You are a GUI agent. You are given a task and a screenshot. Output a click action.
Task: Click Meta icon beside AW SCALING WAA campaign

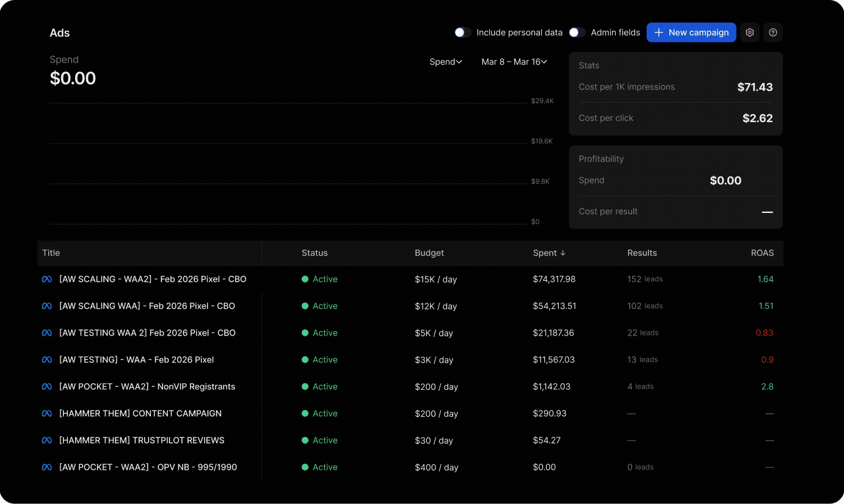[x=46, y=306]
